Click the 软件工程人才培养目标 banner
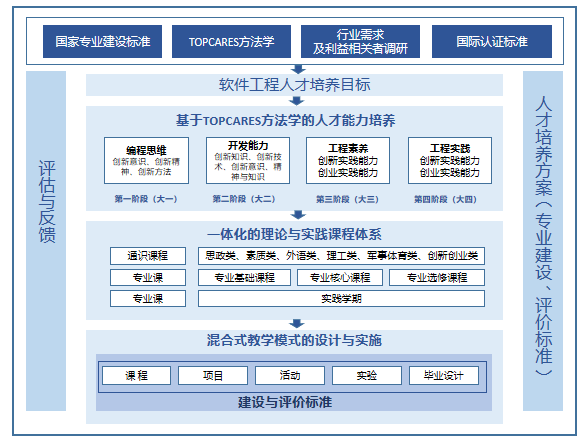Screen dimensions: 587x443 click(294, 85)
